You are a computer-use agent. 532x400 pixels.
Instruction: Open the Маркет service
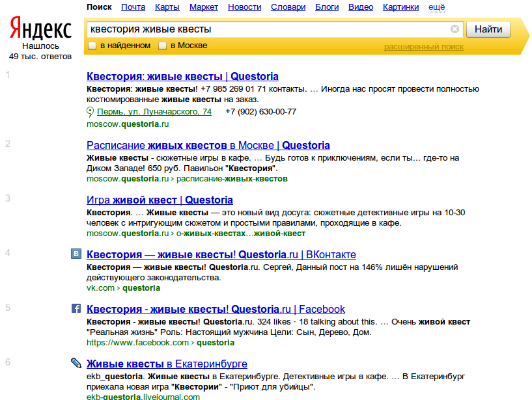204,7
